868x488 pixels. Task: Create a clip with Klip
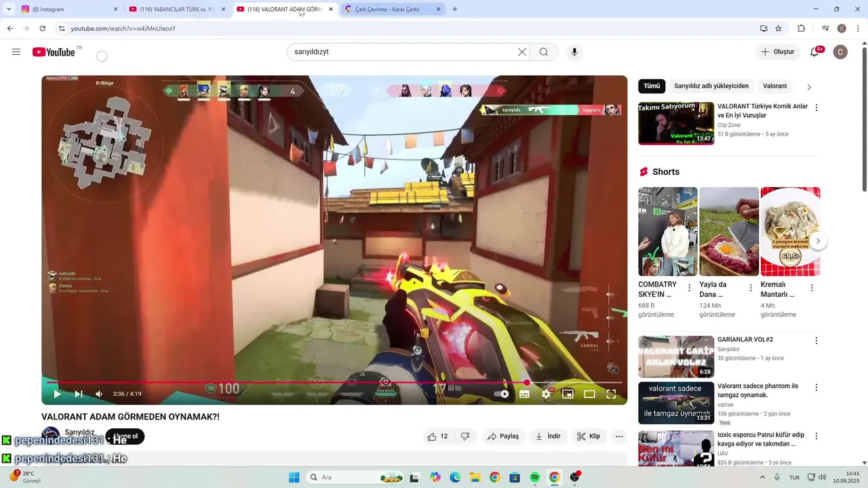point(589,436)
